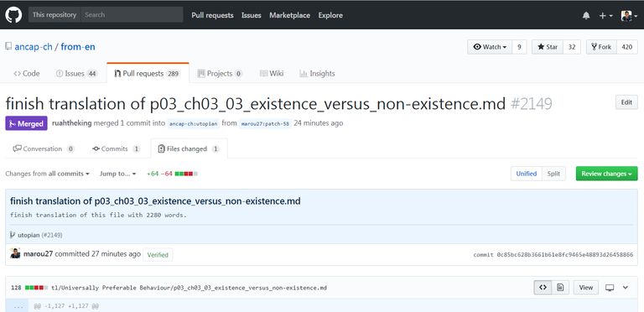The width and height of the screenshot is (644, 312).
Task: Click marou27's commit avatar
Action: pos(15,253)
